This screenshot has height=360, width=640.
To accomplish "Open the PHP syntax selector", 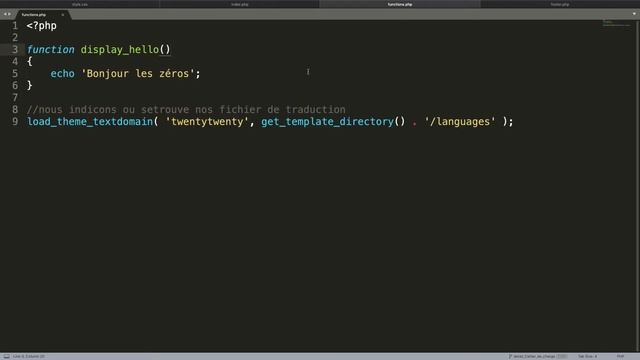I will 620,356.
